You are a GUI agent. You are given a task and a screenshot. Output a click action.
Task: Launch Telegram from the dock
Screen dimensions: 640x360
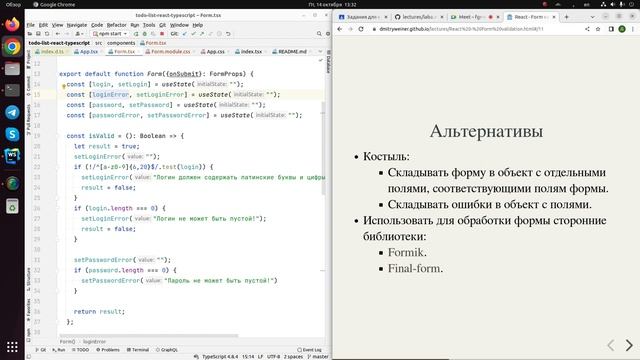click(x=12, y=112)
